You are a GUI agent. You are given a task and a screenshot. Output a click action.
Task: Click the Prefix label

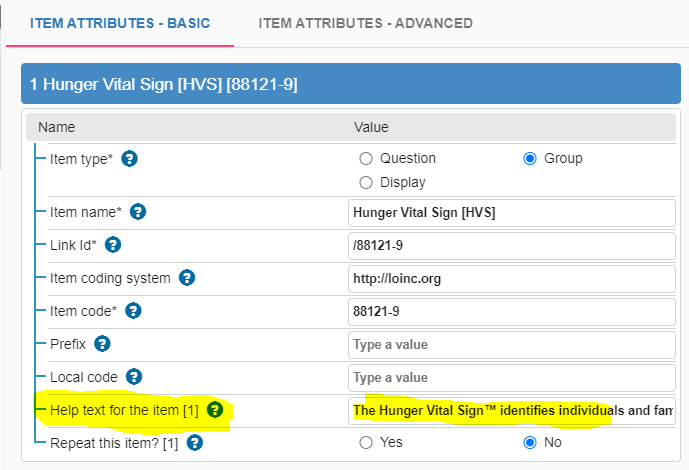tap(68, 344)
